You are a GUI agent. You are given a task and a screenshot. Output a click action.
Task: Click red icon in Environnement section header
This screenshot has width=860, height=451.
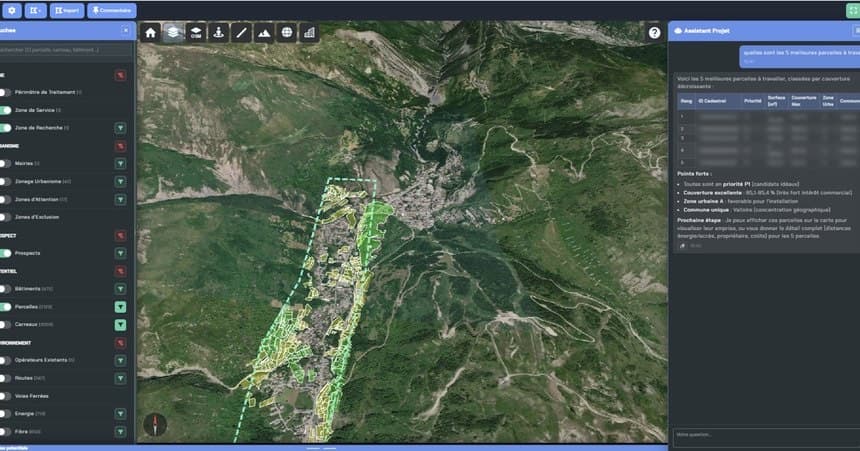coord(120,343)
